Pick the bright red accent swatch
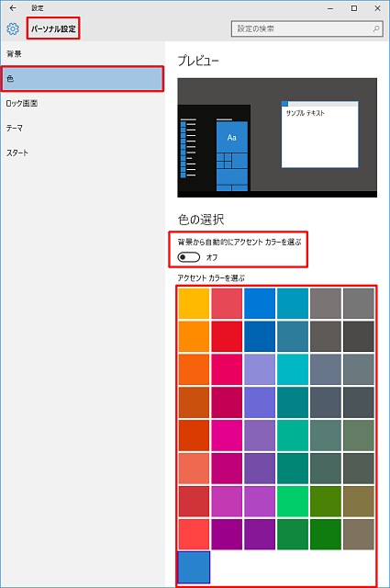 pyautogui.click(x=227, y=336)
